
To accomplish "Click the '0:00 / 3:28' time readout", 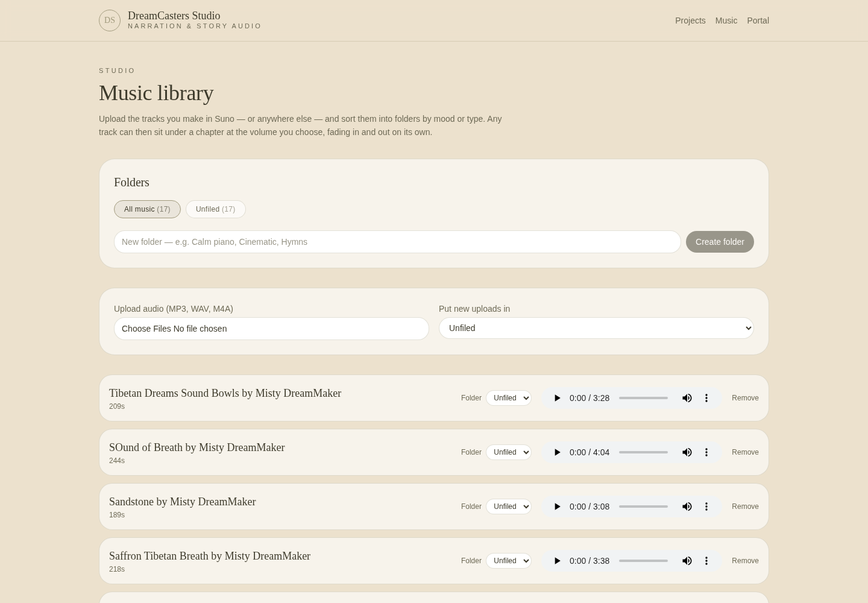I will point(590,398).
